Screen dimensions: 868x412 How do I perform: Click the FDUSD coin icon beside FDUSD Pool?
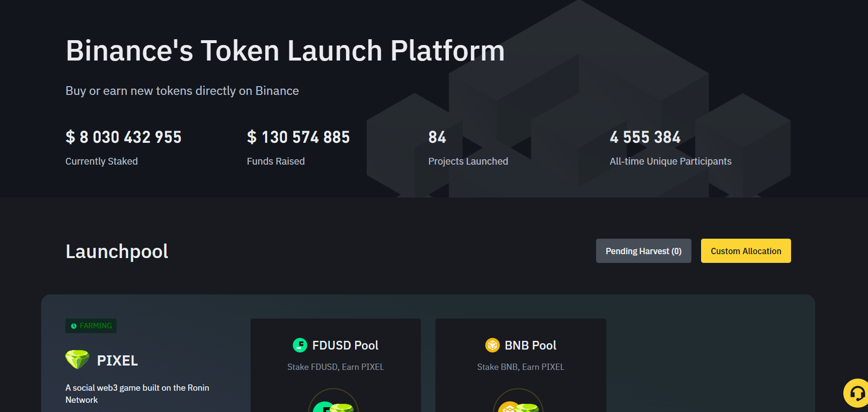pos(300,345)
